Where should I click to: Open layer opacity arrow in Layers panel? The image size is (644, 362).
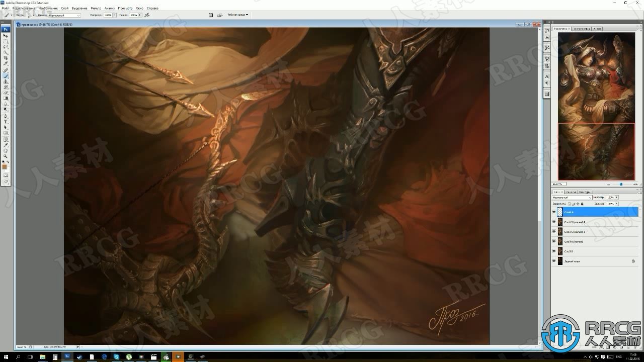(617, 198)
